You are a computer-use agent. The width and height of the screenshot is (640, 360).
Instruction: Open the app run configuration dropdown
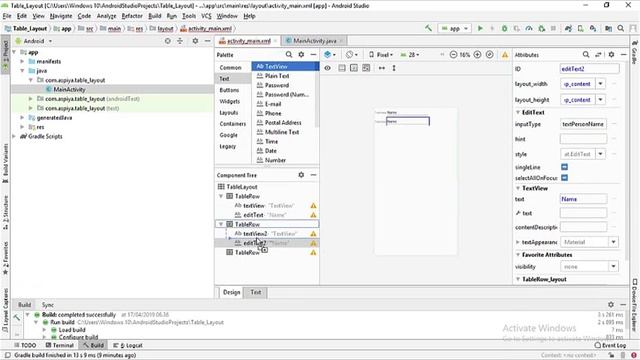click(x=454, y=28)
